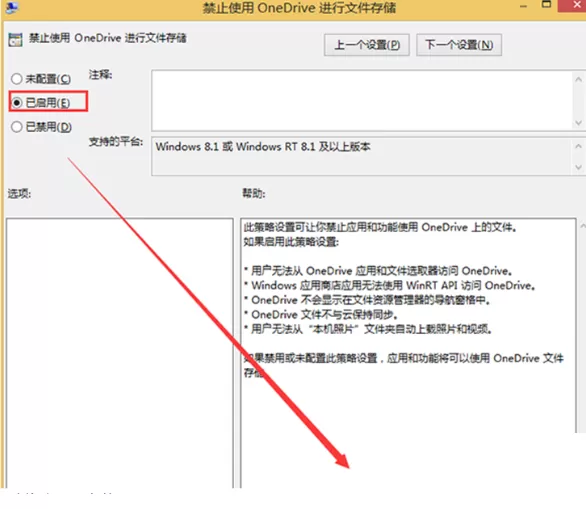
Task: Click the 'Windows 8.1 或 Windows RT 8.1 及以上版本' text
Action: coord(263,146)
